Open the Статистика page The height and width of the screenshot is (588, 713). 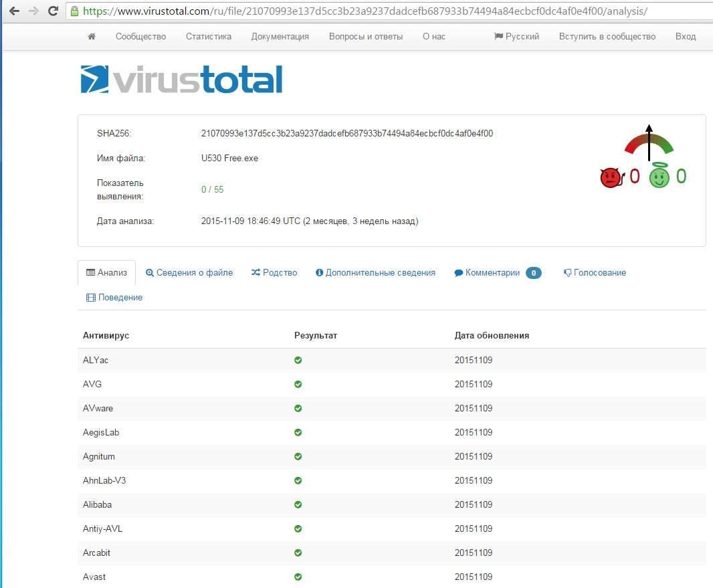click(x=208, y=36)
